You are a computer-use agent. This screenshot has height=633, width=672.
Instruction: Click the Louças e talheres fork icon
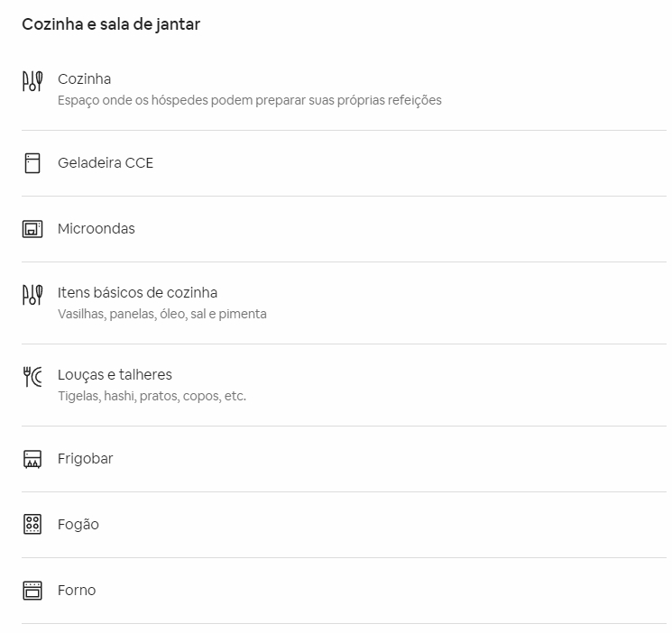click(32, 377)
